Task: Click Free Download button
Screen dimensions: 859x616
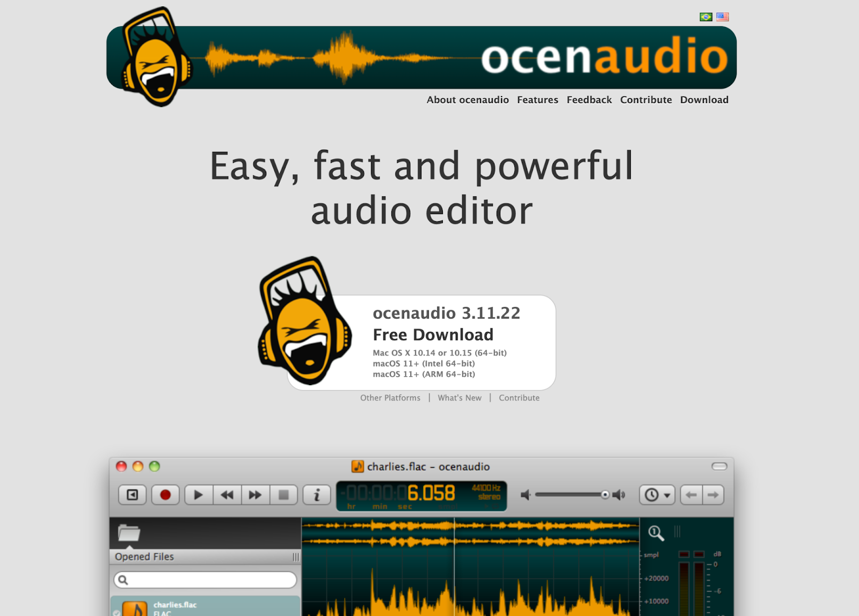Action: pyautogui.click(x=433, y=335)
